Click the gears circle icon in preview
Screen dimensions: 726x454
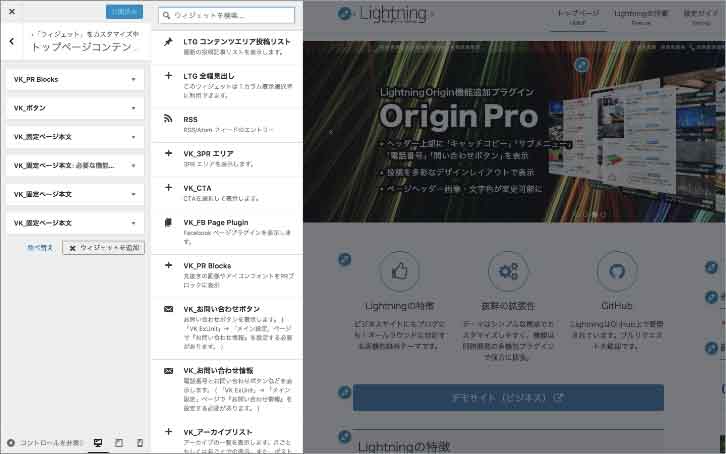(508, 272)
